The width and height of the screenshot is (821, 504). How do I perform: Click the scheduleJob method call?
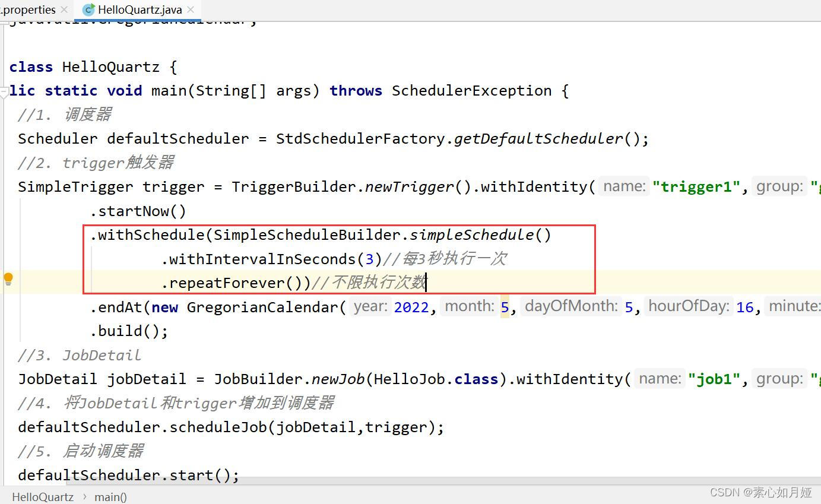[218, 427]
